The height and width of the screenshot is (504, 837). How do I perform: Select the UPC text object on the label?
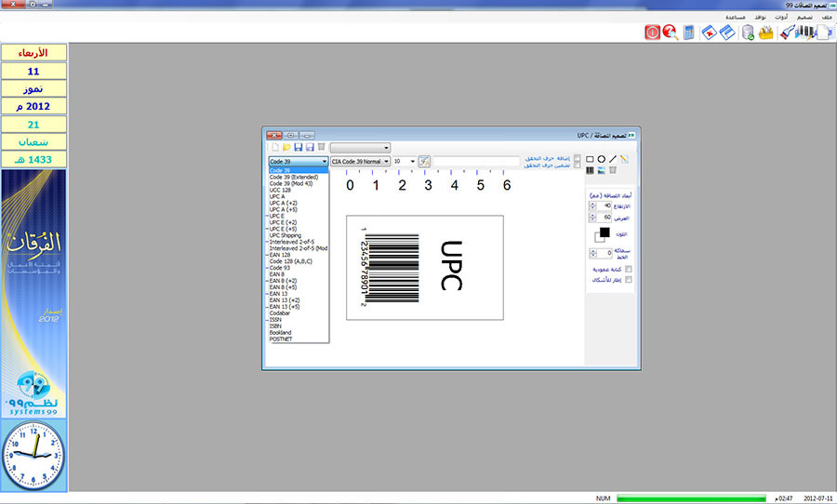coord(451,266)
